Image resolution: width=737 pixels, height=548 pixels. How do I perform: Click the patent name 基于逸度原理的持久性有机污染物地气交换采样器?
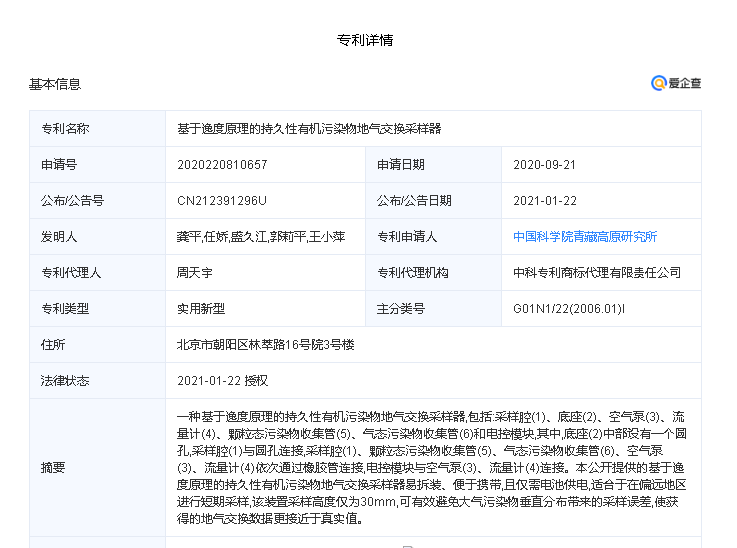pos(309,129)
